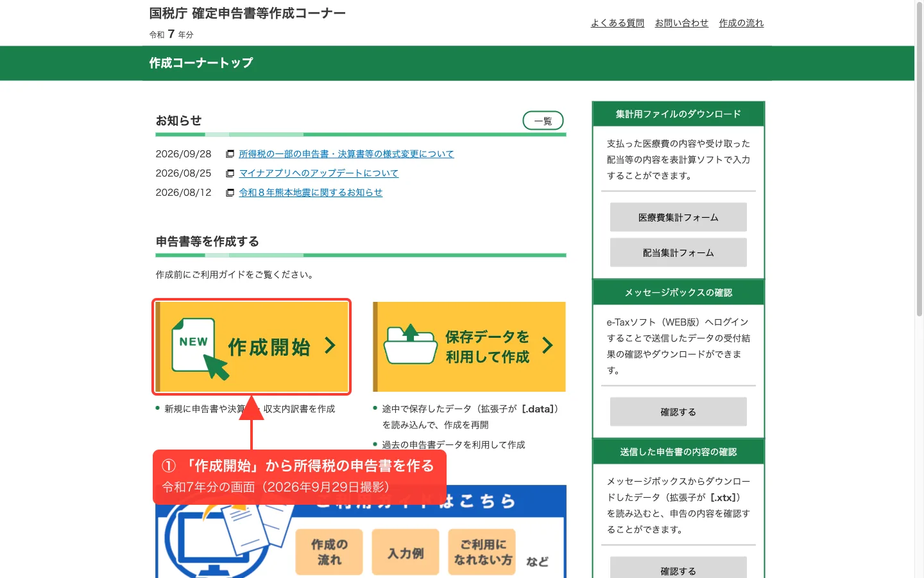Click the folder upload icon on 保存データ banner
Viewport: 924px width, 578px height.
point(410,344)
